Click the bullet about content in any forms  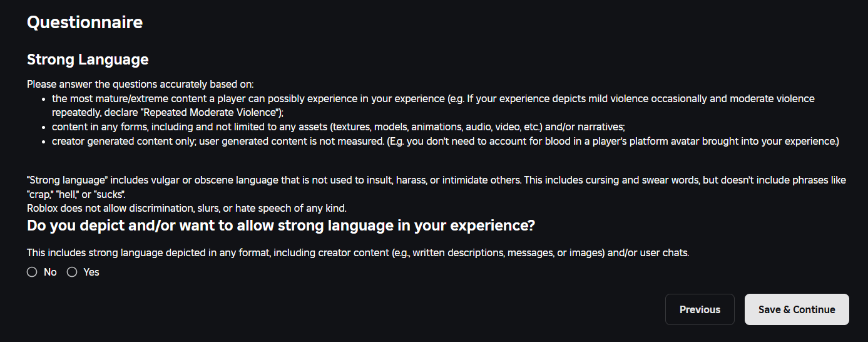(339, 127)
